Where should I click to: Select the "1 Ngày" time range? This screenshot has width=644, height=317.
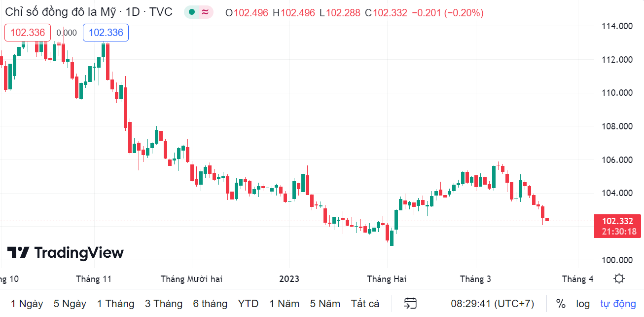pyautogui.click(x=27, y=303)
